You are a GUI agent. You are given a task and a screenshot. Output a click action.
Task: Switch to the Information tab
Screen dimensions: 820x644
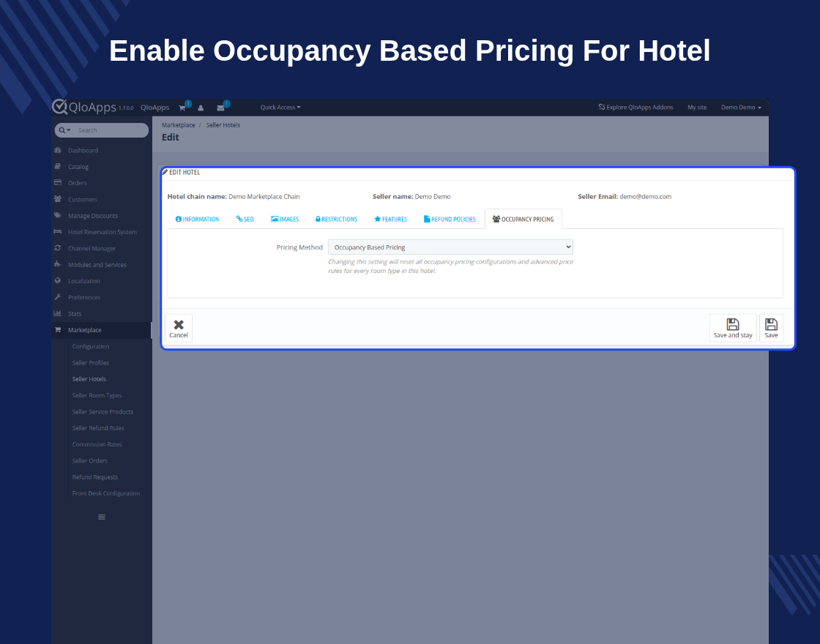pyautogui.click(x=197, y=219)
